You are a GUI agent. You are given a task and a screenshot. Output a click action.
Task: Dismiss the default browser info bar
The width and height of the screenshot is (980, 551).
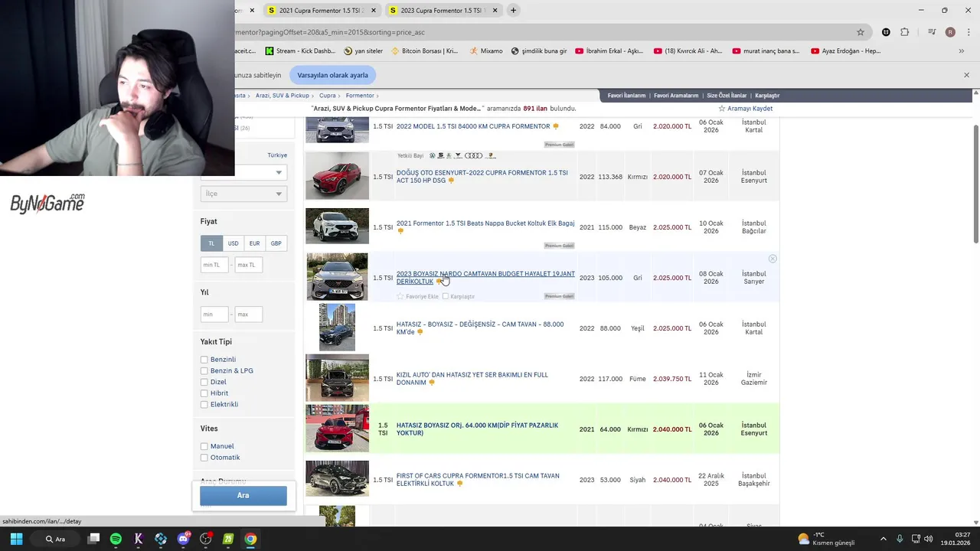point(966,75)
